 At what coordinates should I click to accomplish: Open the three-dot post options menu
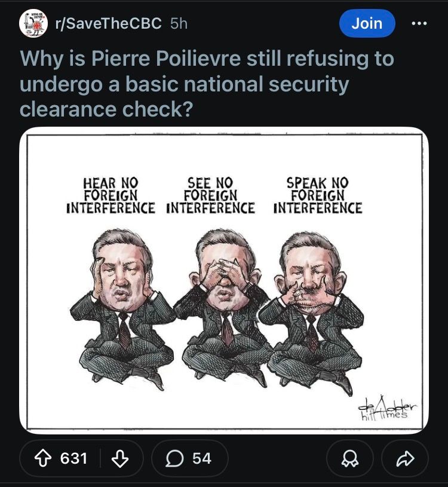tap(420, 23)
